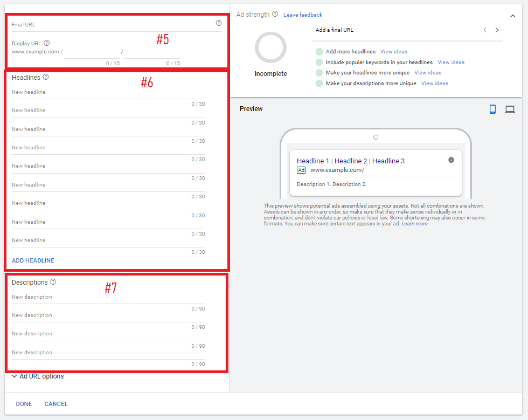
Task: Click the next arrow beside Add a final URL
Action: [x=497, y=30]
